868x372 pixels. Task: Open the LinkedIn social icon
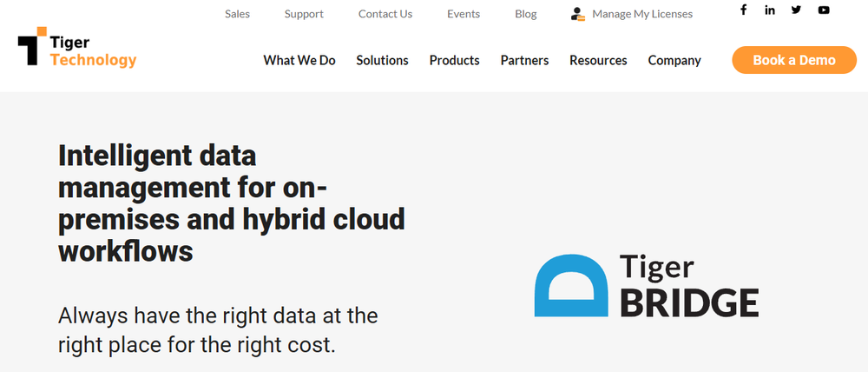[770, 10]
